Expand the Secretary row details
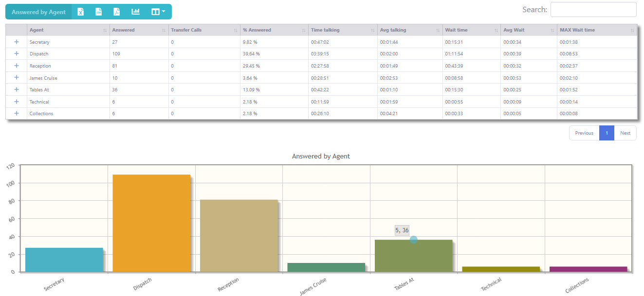 tap(17, 42)
